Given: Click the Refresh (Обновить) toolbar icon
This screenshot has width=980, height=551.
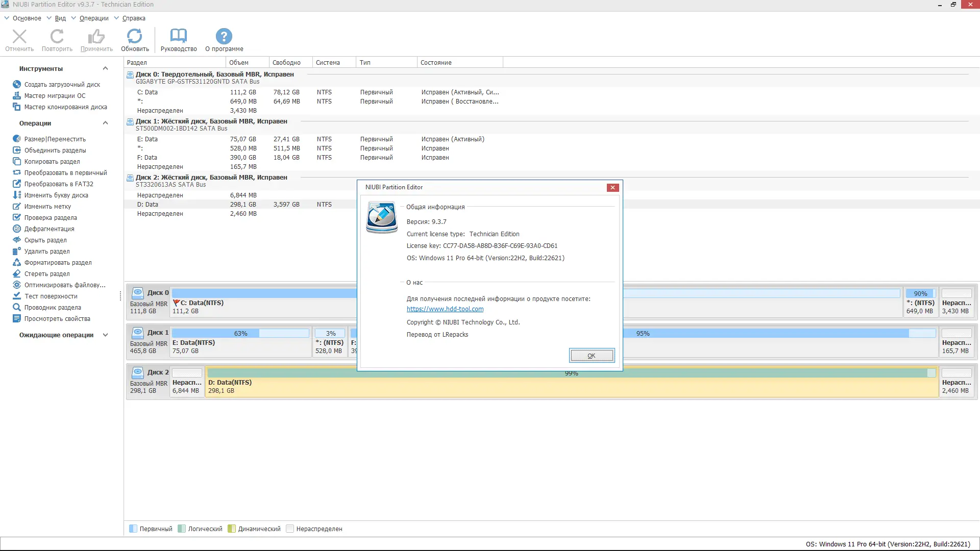Looking at the screenshot, I should (x=135, y=40).
